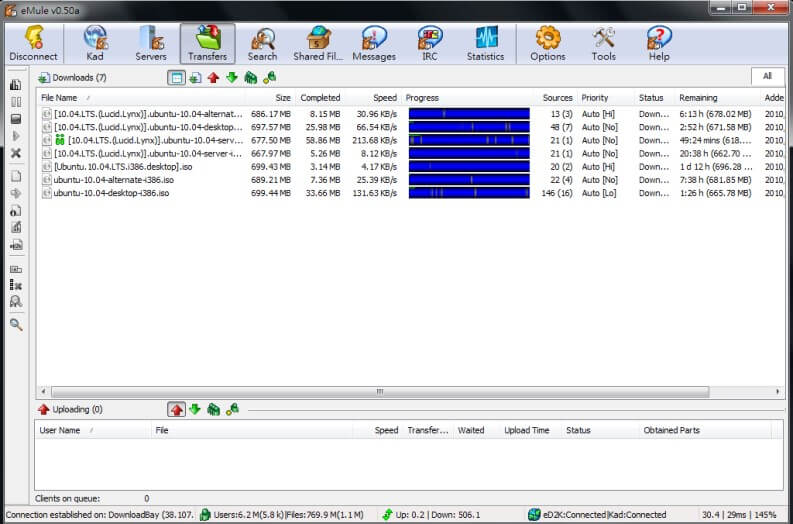Click the priority bars icon in left sidebar
793x524 pixels.
(x=16, y=85)
